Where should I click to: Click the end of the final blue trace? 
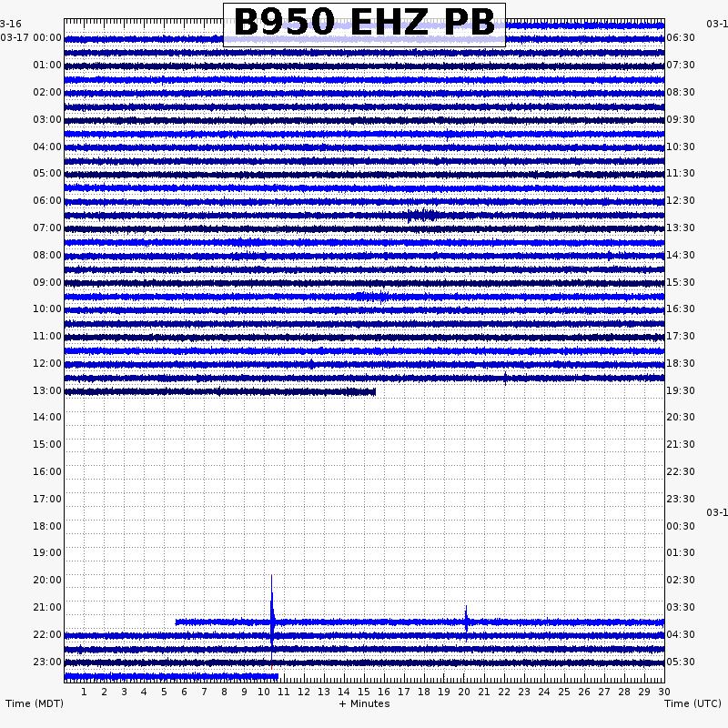pyautogui.click(x=278, y=676)
